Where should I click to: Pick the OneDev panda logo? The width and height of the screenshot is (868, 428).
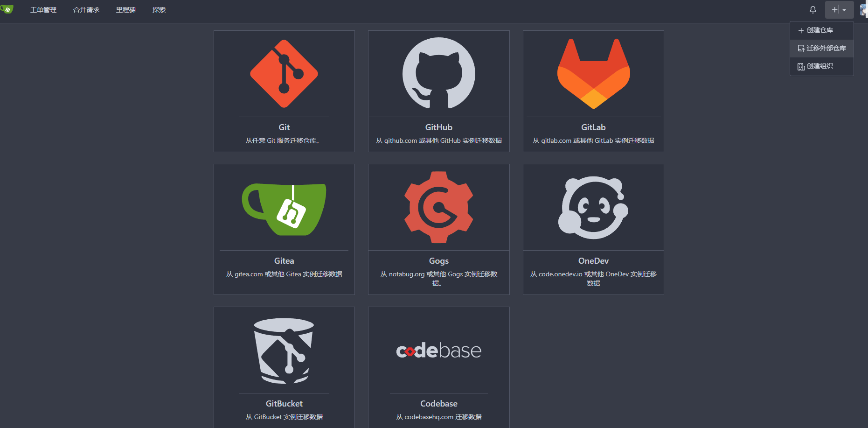click(x=593, y=207)
